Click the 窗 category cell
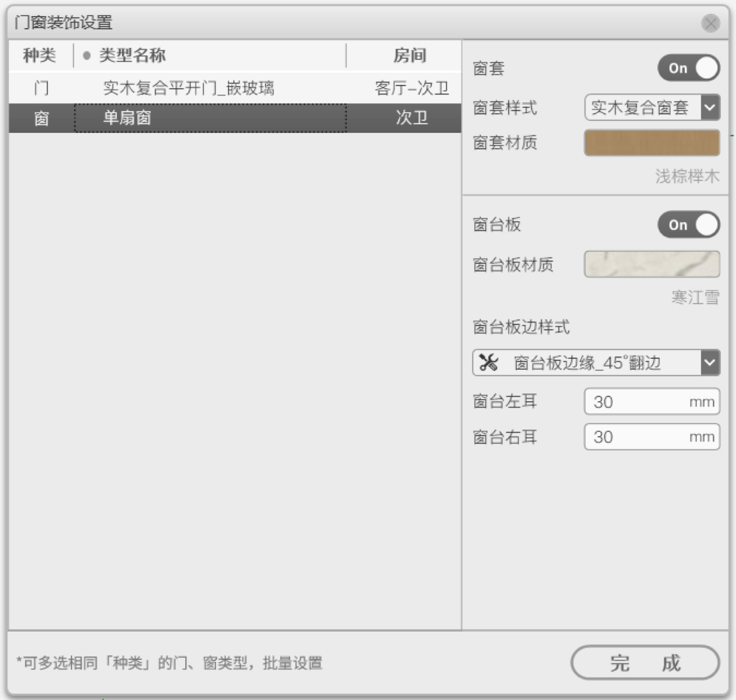 point(42,118)
